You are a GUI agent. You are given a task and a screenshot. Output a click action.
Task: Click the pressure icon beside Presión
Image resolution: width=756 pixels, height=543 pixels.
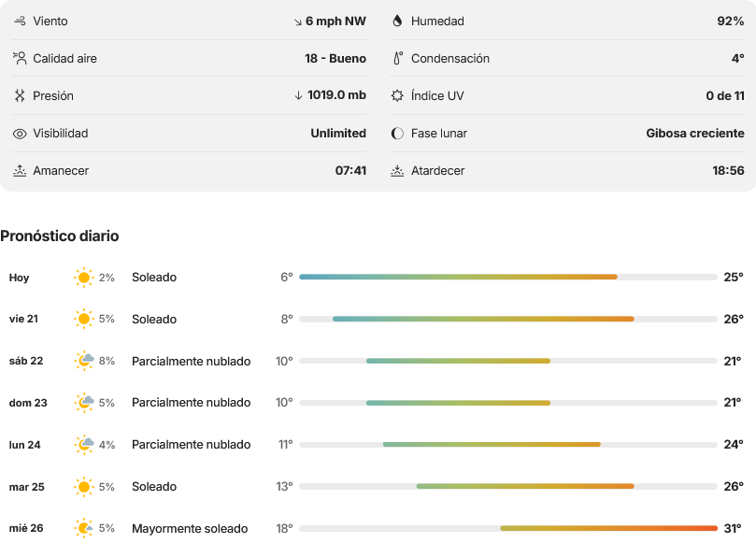point(20,95)
